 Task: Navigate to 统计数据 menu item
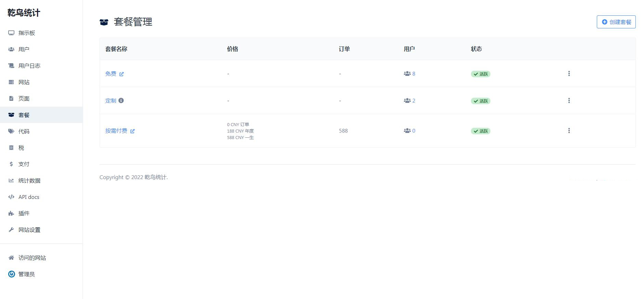(29, 180)
